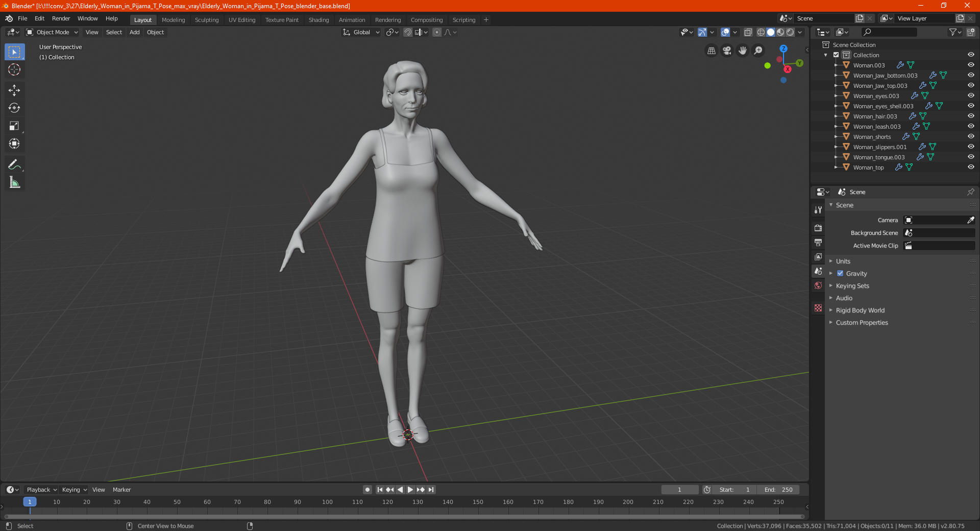Play the animation in reverse
980x531 pixels.
point(400,490)
